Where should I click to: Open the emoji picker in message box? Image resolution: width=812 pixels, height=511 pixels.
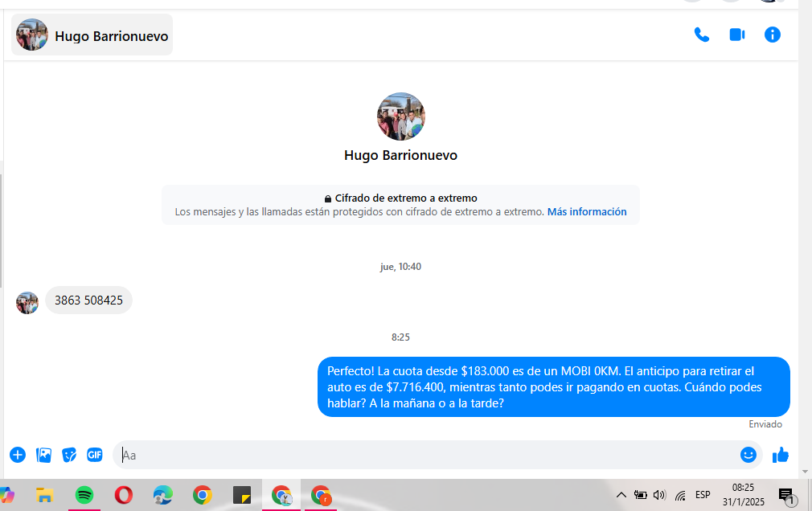(748, 455)
